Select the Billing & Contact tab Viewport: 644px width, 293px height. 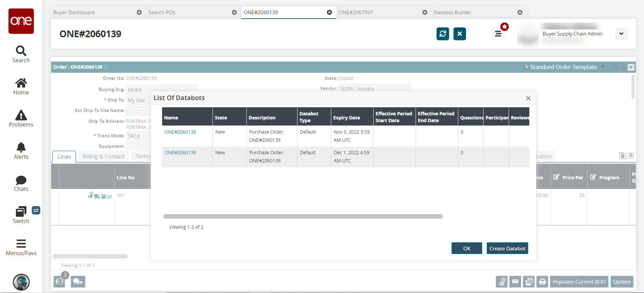(103, 156)
